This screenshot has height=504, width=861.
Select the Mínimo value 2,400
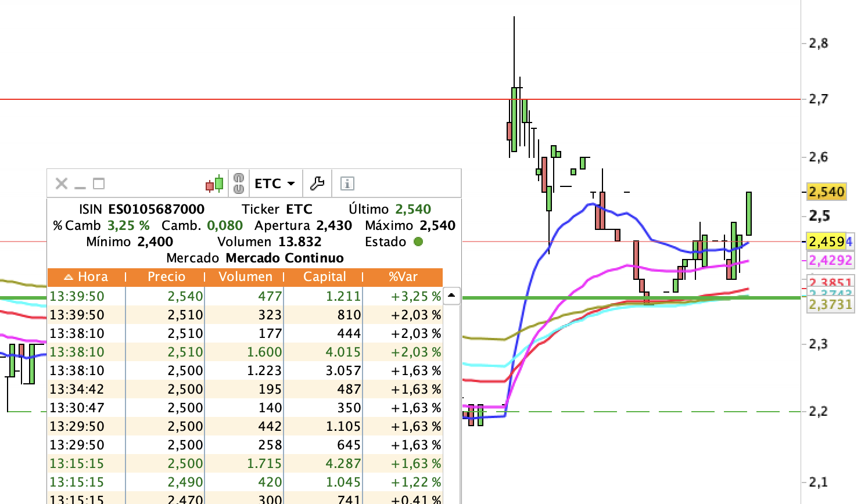(155, 242)
